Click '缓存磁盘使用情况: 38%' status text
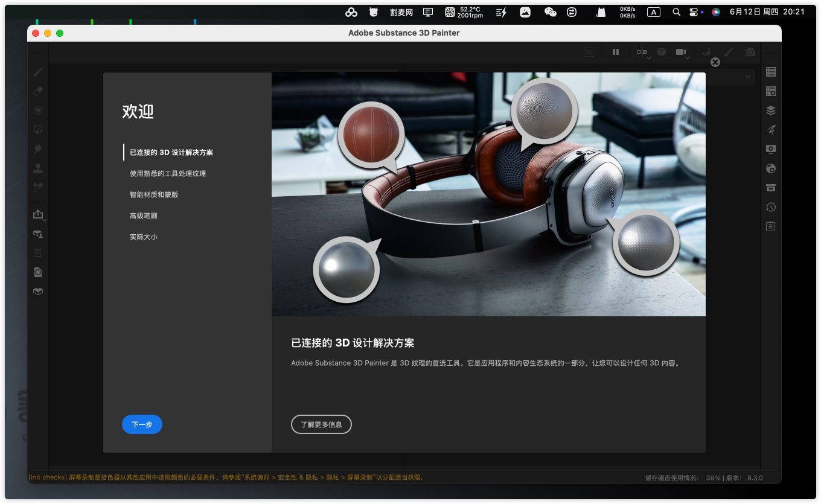 (683, 477)
